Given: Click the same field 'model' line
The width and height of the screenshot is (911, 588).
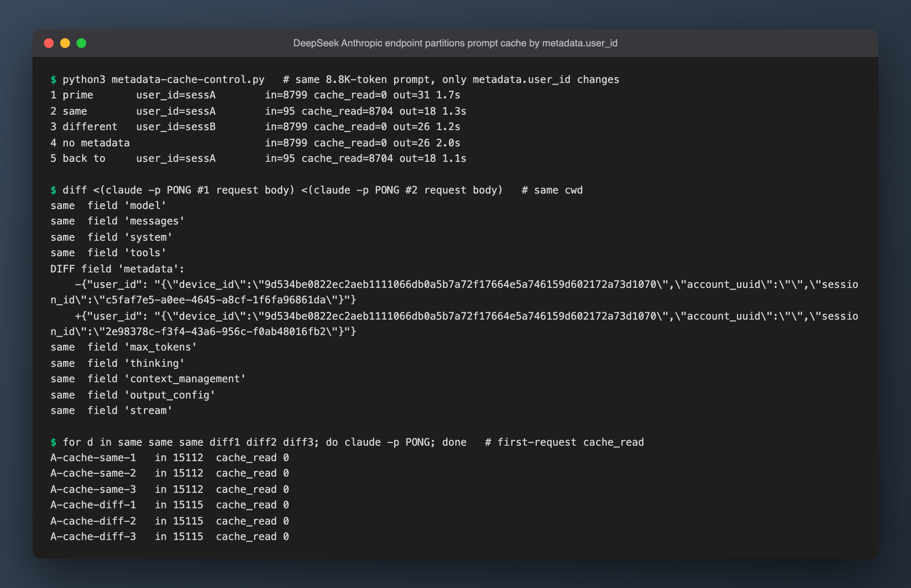Looking at the screenshot, I should [108, 206].
